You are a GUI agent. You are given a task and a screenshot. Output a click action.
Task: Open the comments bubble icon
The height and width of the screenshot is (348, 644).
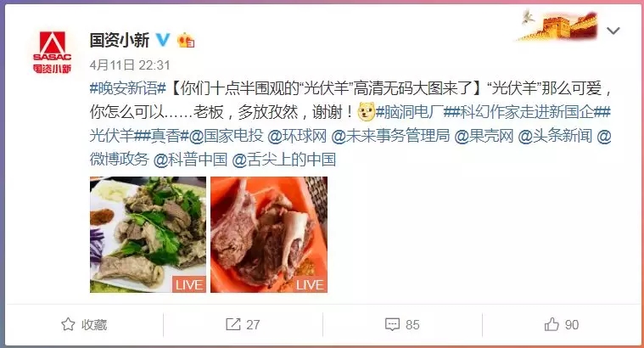(392, 324)
